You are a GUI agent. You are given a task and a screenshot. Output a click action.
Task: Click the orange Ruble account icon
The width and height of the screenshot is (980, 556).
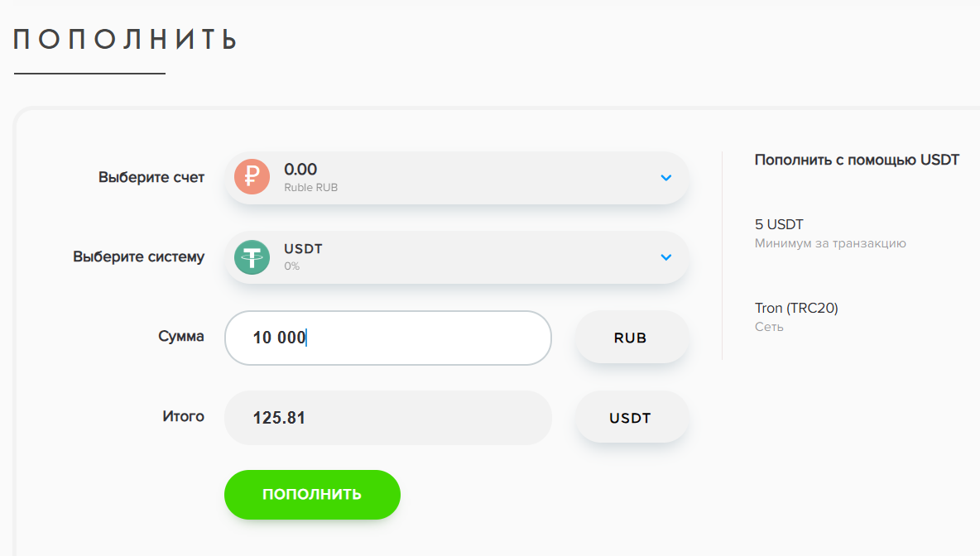252,177
